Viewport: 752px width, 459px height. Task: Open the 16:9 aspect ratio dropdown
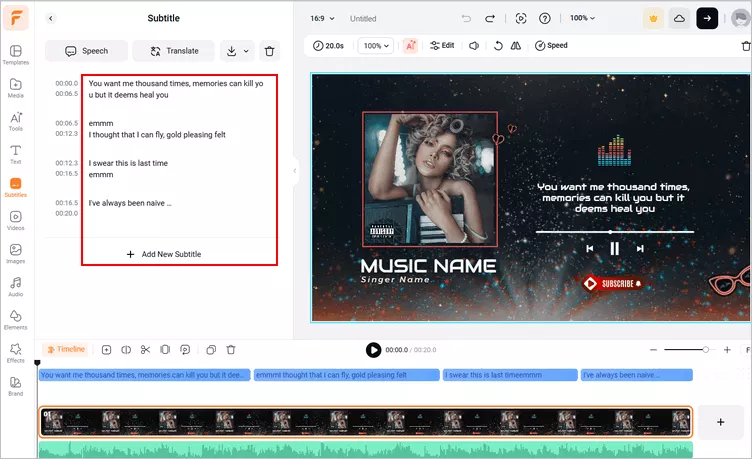(322, 18)
